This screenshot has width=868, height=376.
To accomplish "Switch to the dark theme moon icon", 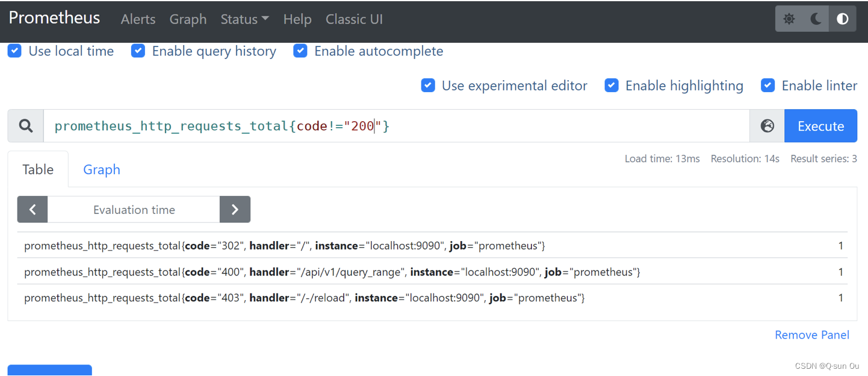I will click(x=816, y=19).
